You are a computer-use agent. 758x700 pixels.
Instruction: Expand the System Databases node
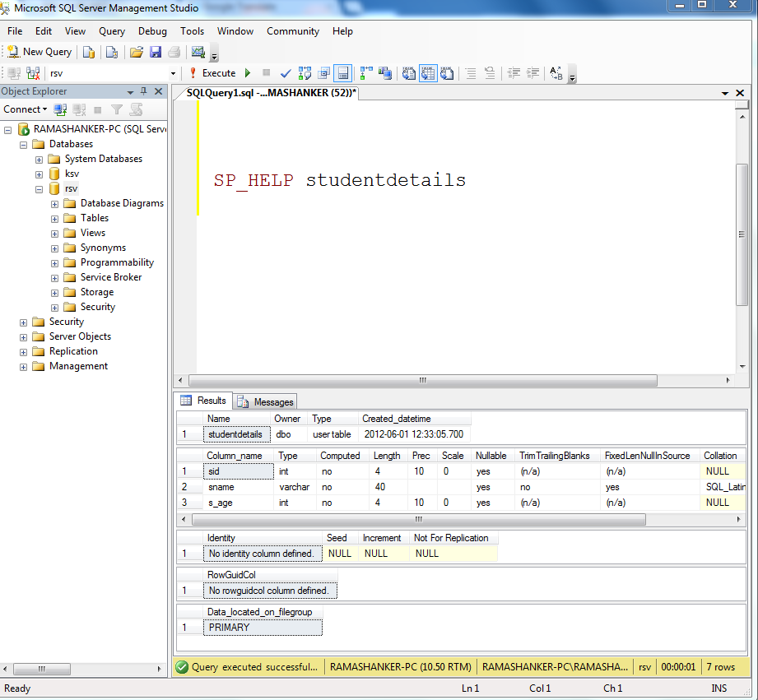point(38,159)
